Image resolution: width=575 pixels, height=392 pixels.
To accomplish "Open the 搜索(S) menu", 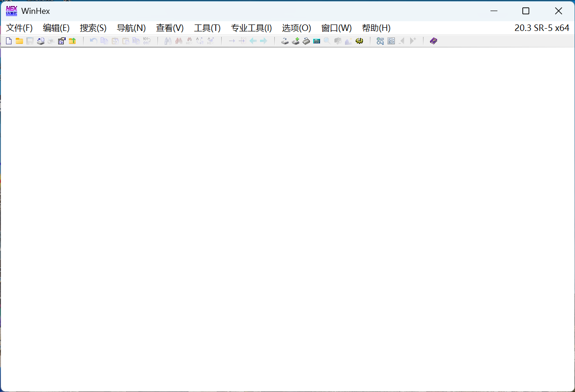I will pos(93,28).
